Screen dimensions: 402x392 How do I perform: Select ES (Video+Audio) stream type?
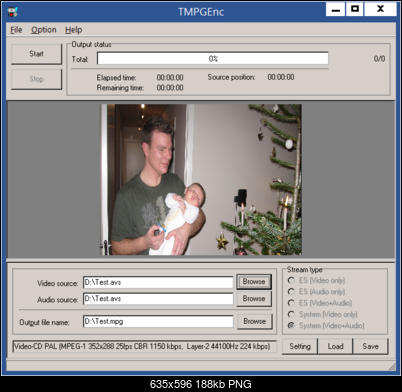[x=320, y=303]
